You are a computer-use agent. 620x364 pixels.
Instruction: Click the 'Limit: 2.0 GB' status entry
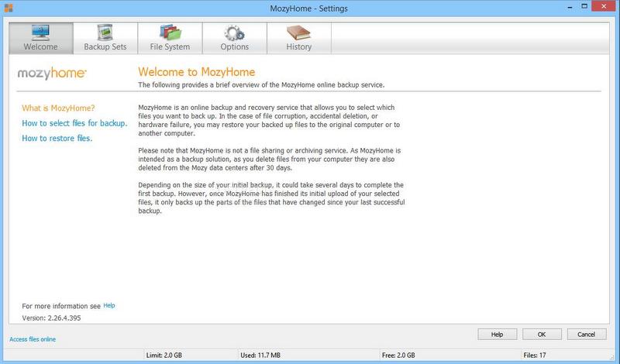[164, 355]
